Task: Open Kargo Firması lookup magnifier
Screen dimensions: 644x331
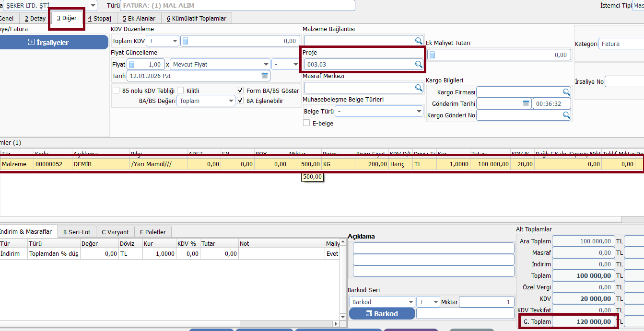Action: 566,92
